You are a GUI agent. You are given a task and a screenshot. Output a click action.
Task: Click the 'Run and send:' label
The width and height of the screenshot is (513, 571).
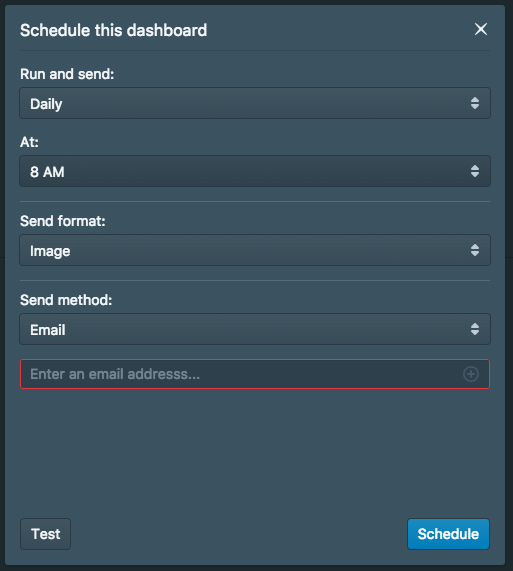click(x=67, y=74)
